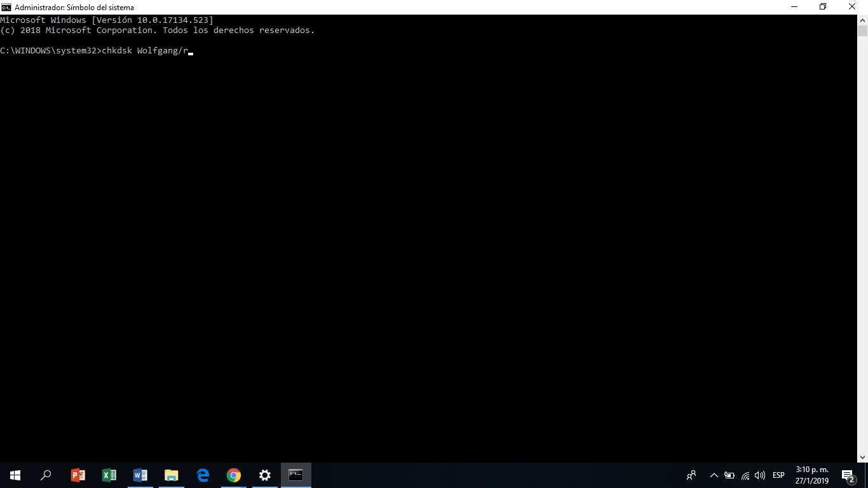
Task: Click the 'chkdsk Wolfgang/r' command text
Action: (x=145, y=51)
